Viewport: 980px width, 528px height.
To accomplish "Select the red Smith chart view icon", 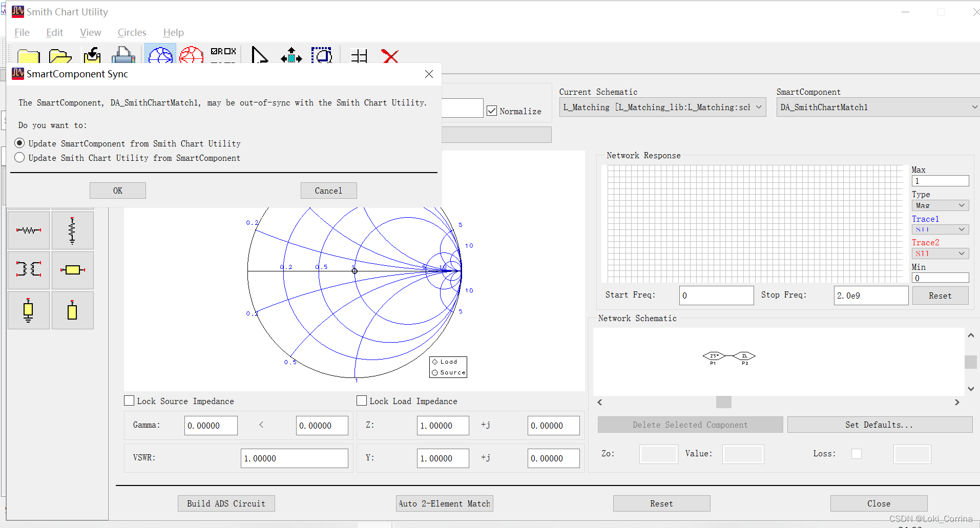I will (192, 54).
